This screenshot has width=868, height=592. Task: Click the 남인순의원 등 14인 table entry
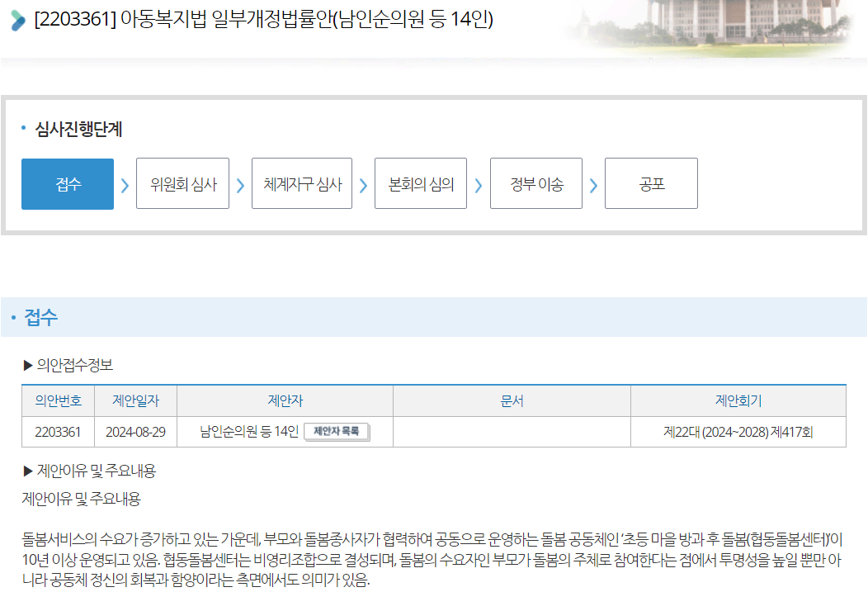click(x=249, y=432)
